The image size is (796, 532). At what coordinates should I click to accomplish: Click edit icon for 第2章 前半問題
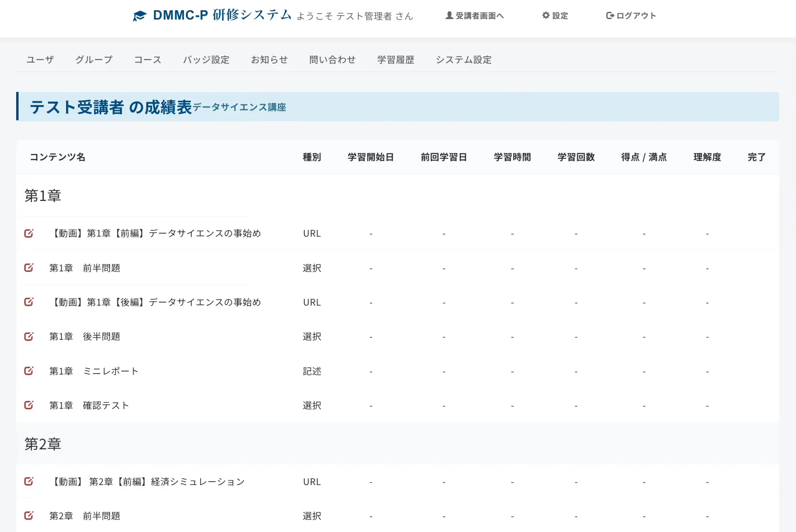29,516
